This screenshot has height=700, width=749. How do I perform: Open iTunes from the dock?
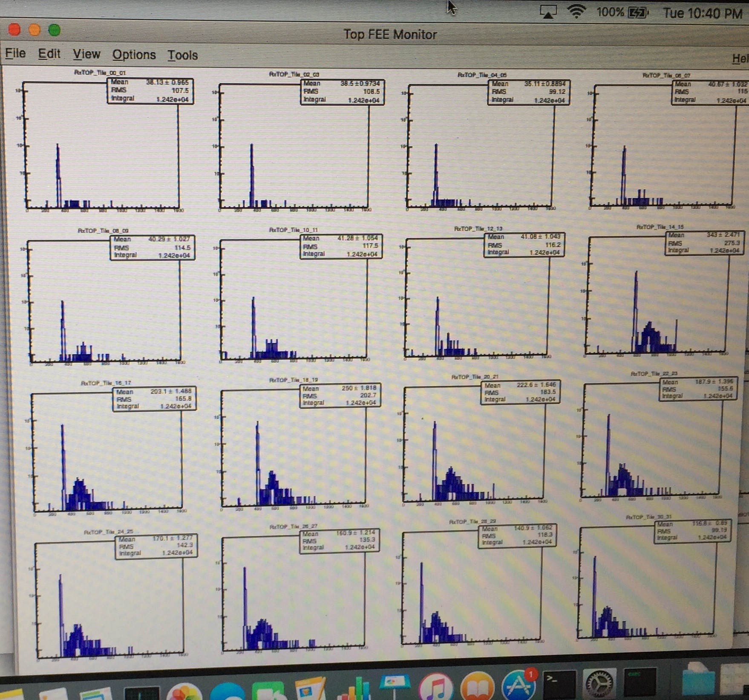click(x=435, y=686)
